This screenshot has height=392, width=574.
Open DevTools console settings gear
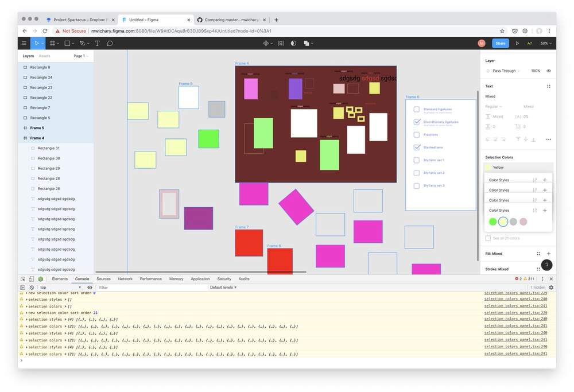[551, 287]
